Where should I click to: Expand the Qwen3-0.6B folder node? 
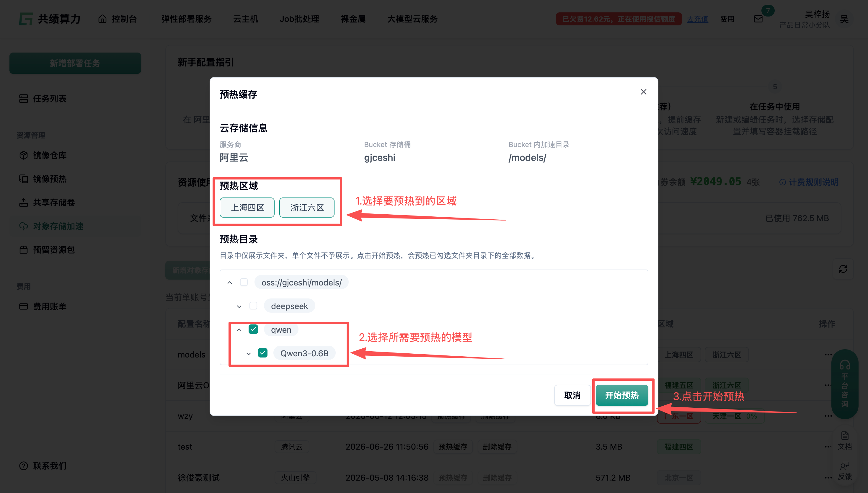tap(249, 354)
